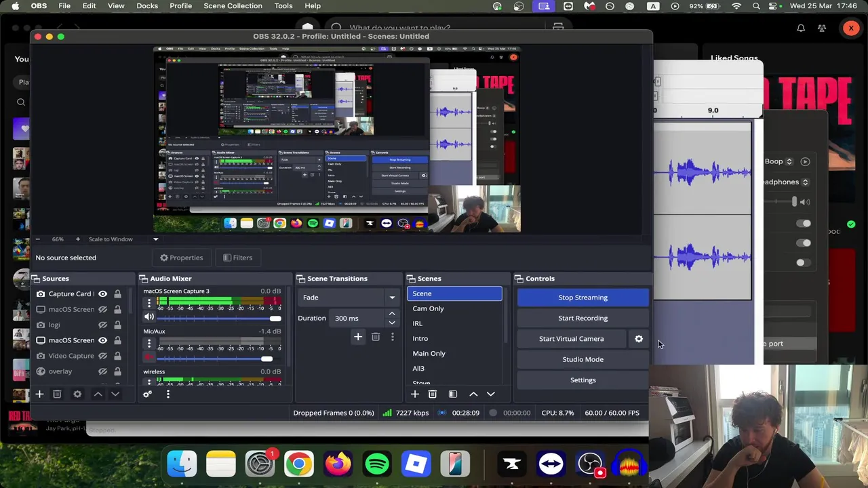Open Headphones dropdown in background window
The image size is (868, 488).
pos(785,182)
